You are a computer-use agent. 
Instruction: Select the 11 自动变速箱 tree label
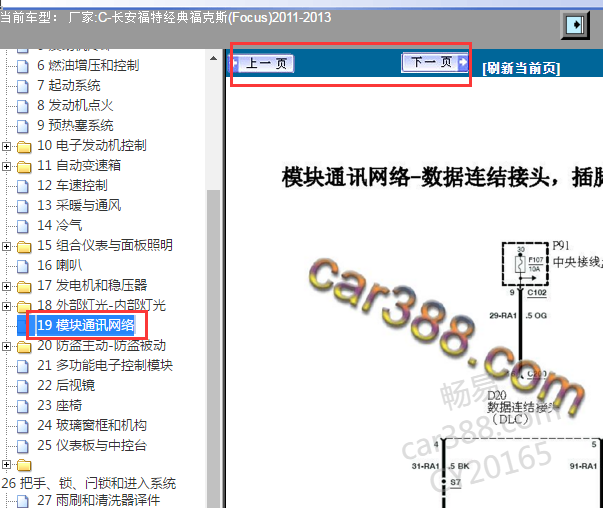pos(79,165)
